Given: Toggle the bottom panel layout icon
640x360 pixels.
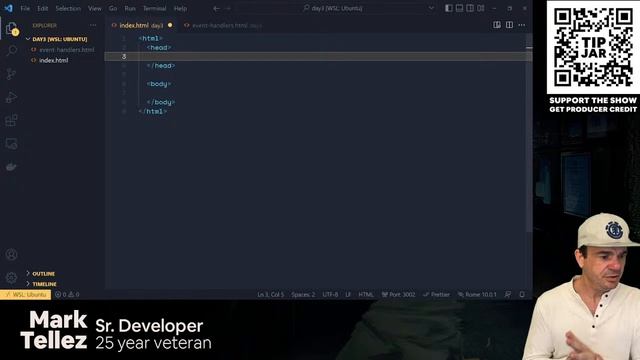Looking at the screenshot, I should [x=459, y=8].
